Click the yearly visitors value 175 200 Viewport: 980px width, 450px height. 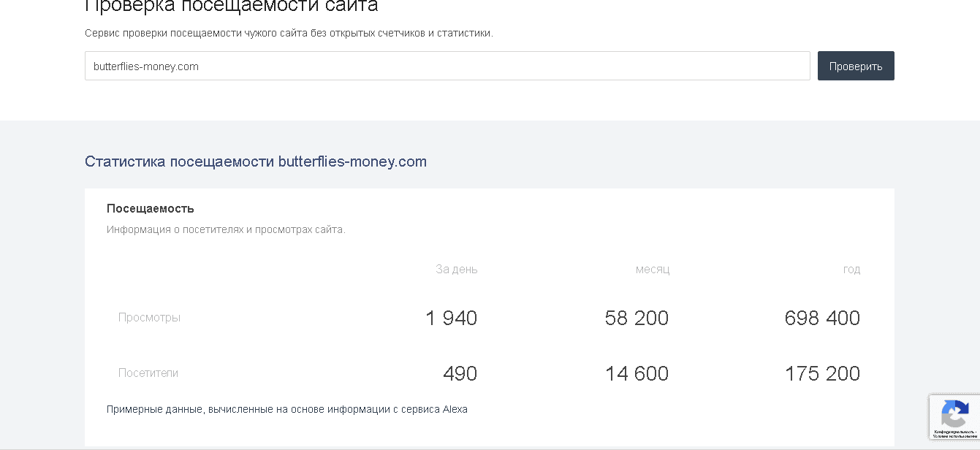(822, 374)
